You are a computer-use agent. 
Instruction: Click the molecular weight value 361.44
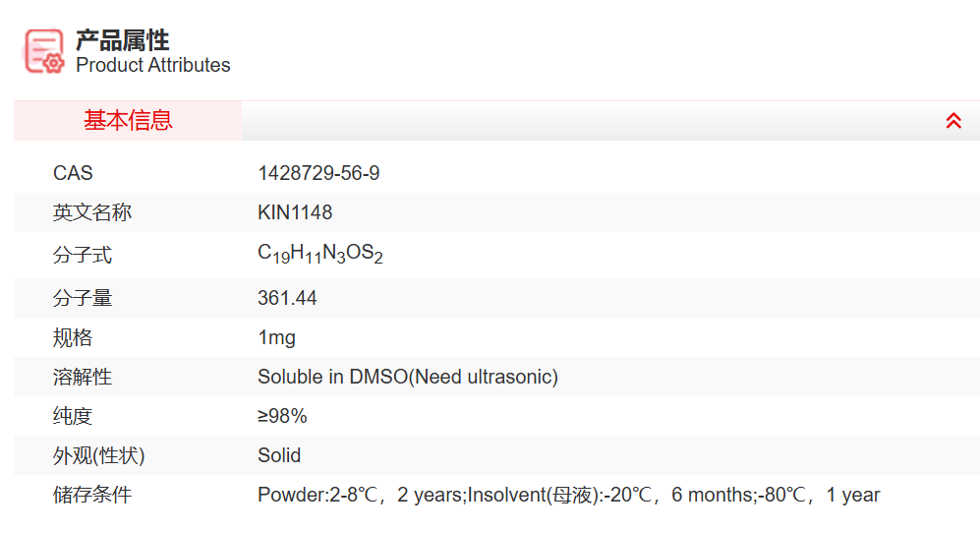pos(287,298)
